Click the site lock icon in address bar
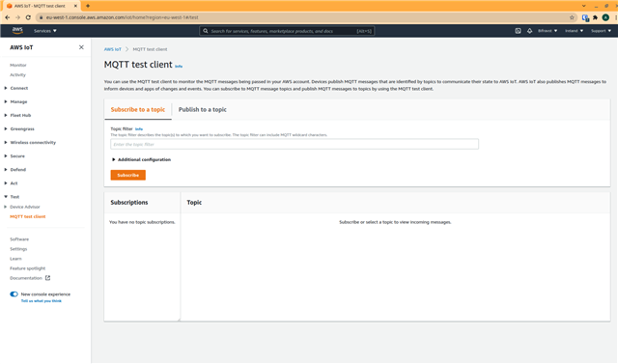The height and width of the screenshot is (364, 618). click(x=41, y=17)
